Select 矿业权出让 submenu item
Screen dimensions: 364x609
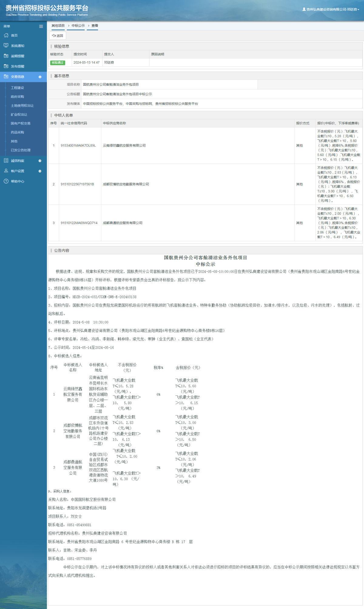[x=19, y=114]
